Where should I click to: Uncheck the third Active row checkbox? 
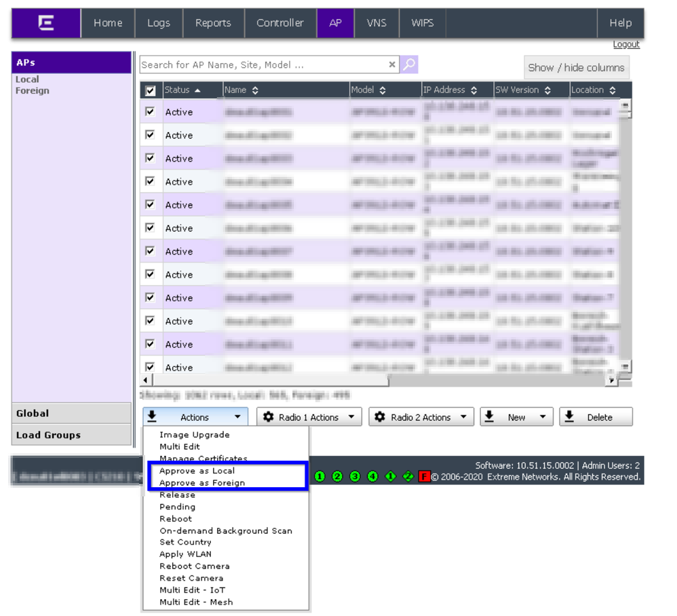(151, 158)
